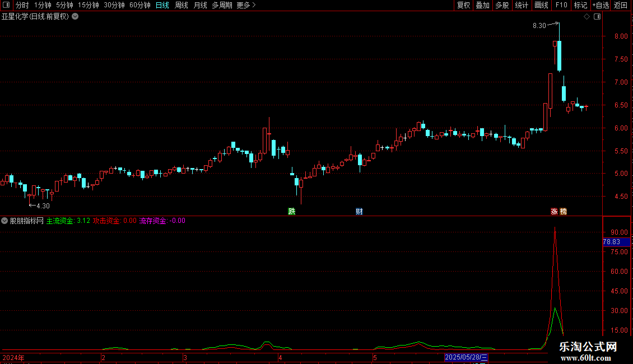Screen dimensions: 633x364
Task: Click the 4.30 low price label
Action: (43, 206)
